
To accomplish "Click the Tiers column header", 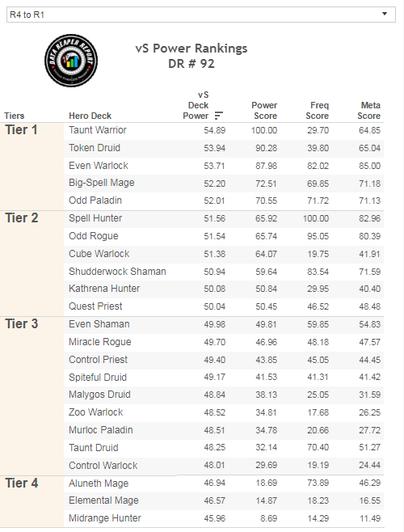I will tap(15, 116).
